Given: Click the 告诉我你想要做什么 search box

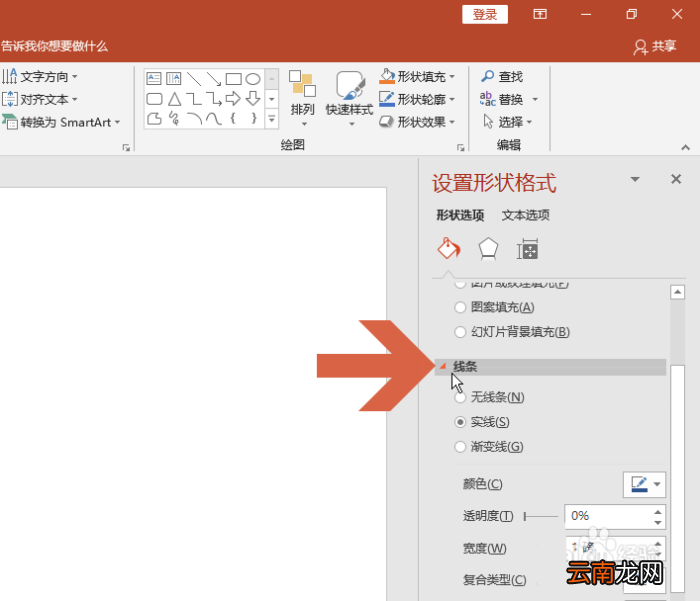Looking at the screenshot, I should click(54, 46).
